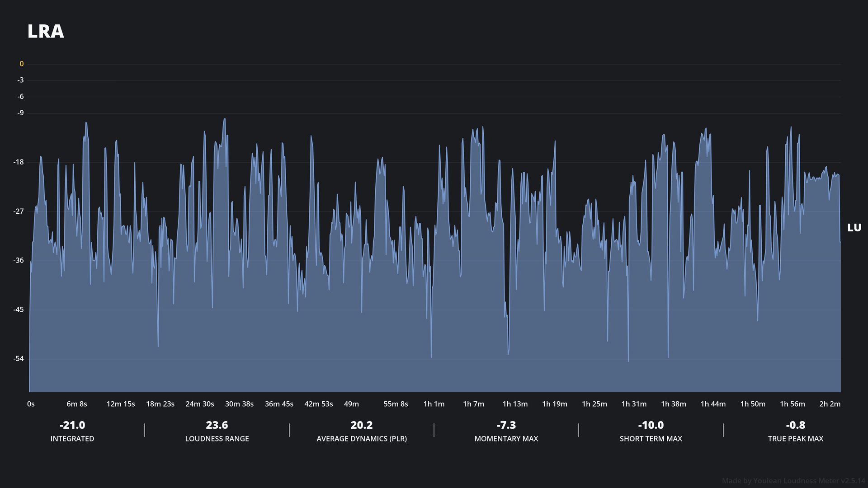Select the 0 LU axis label

pyautogui.click(x=21, y=64)
